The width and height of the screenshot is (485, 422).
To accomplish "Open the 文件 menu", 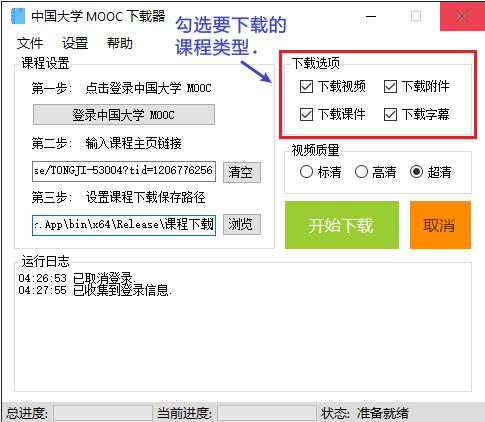I will 30,43.
